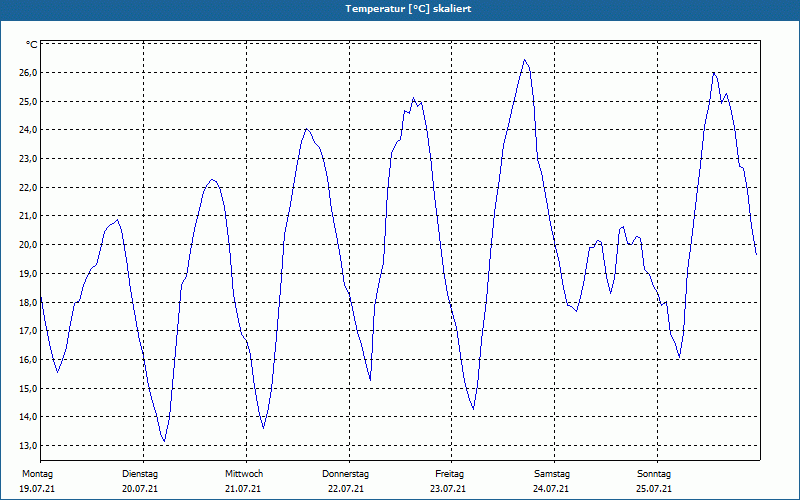Click the 'Mittwoch' day label
Screen dimensions: 800x500
point(244,474)
